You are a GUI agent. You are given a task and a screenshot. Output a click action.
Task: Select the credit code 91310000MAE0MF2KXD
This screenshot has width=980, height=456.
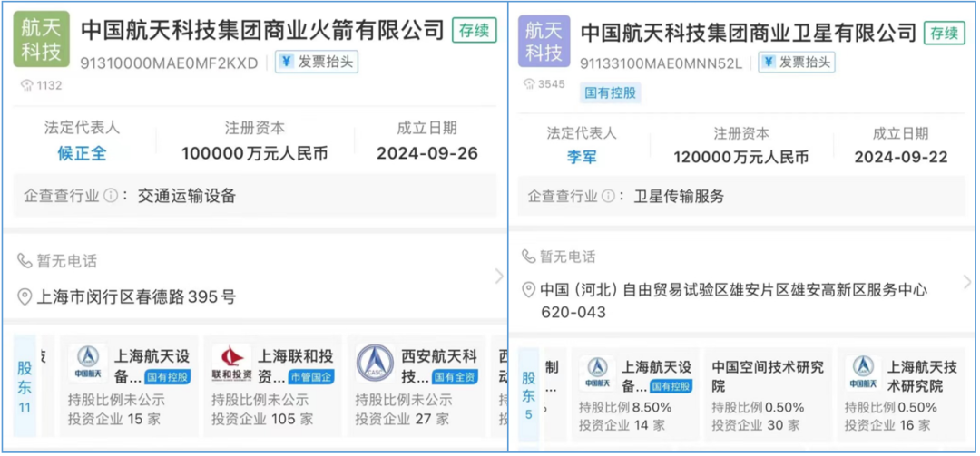point(169,63)
